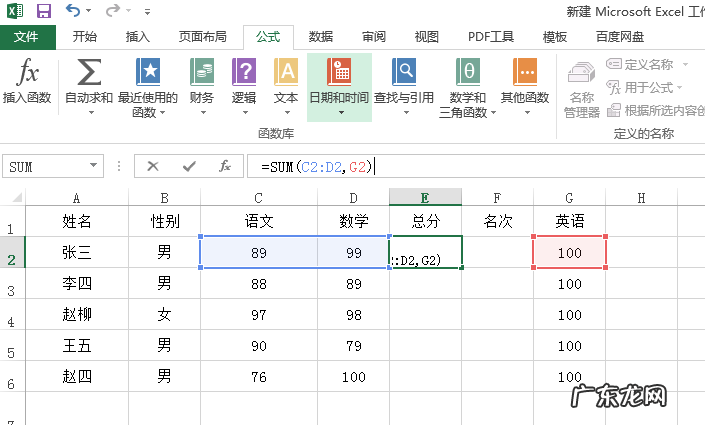
Task: Click the Select All corner triangle
Action: click(x=17, y=197)
